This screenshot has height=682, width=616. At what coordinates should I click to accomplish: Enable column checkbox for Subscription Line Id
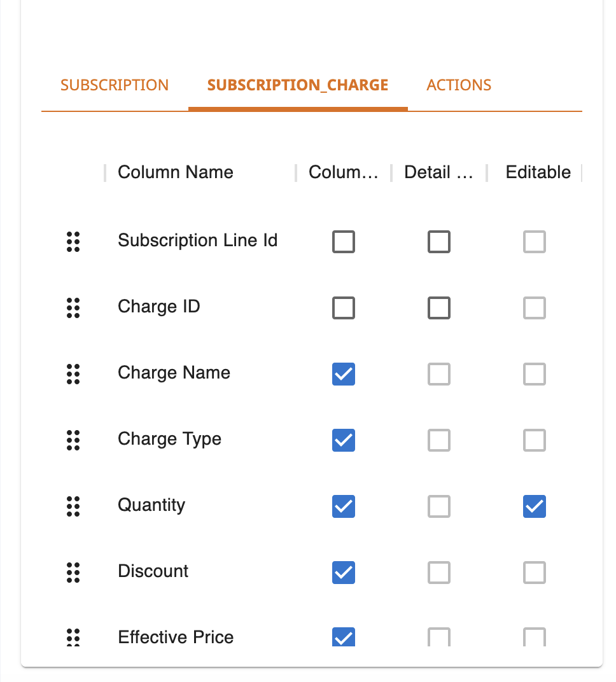344,241
